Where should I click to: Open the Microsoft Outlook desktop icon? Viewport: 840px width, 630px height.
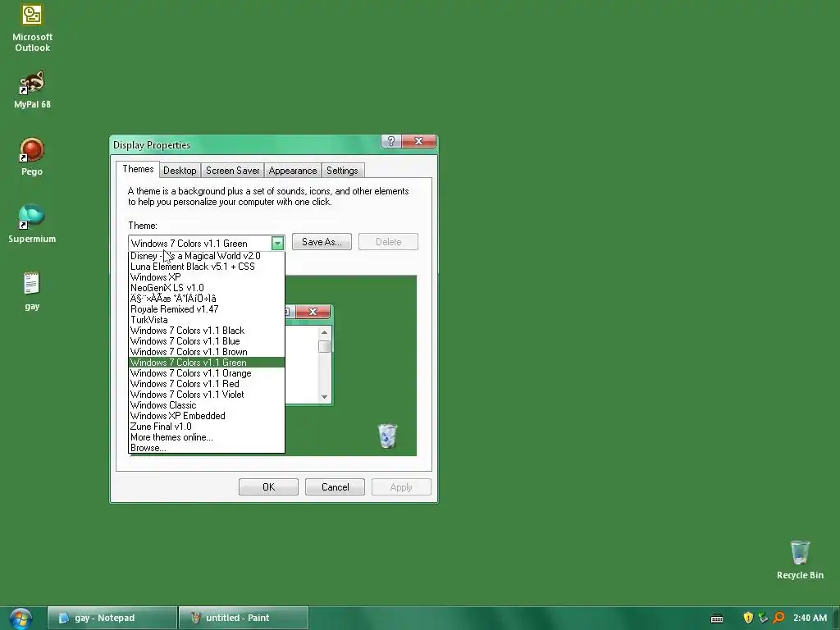(32, 28)
